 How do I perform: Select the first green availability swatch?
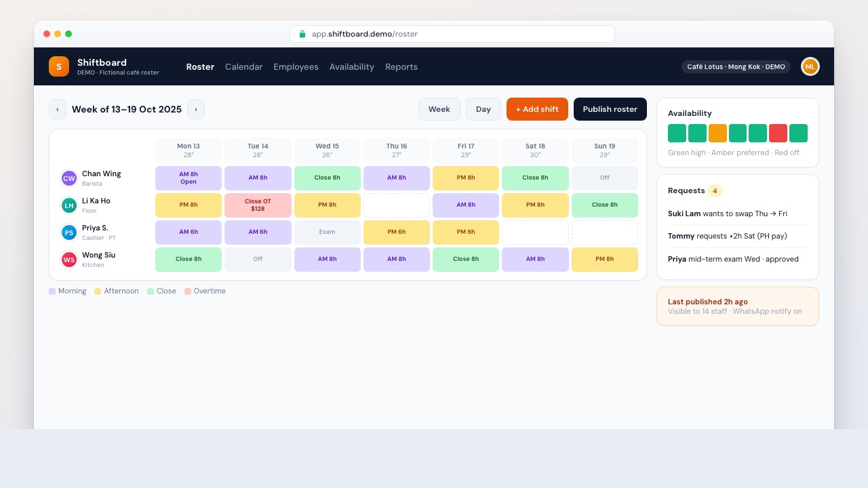[677, 133]
